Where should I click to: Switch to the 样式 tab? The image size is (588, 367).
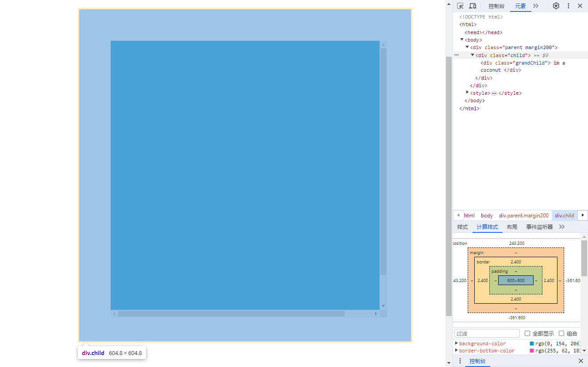pos(462,227)
